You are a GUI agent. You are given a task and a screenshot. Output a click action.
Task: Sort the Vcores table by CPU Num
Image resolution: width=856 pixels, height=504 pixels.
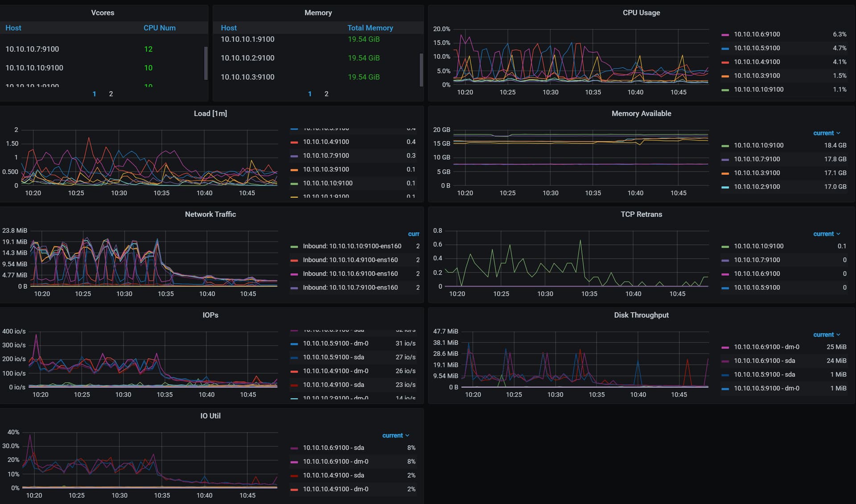point(159,28)
